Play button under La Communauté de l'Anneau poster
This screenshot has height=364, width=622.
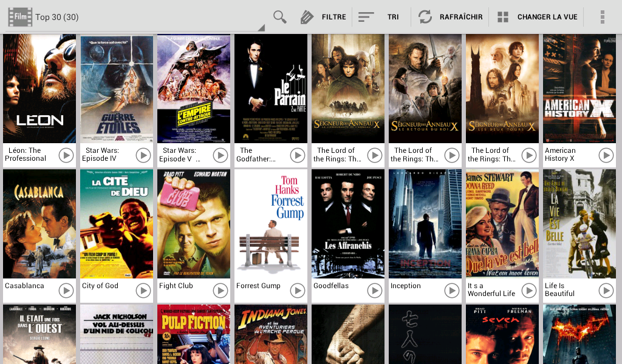point(374,155)
